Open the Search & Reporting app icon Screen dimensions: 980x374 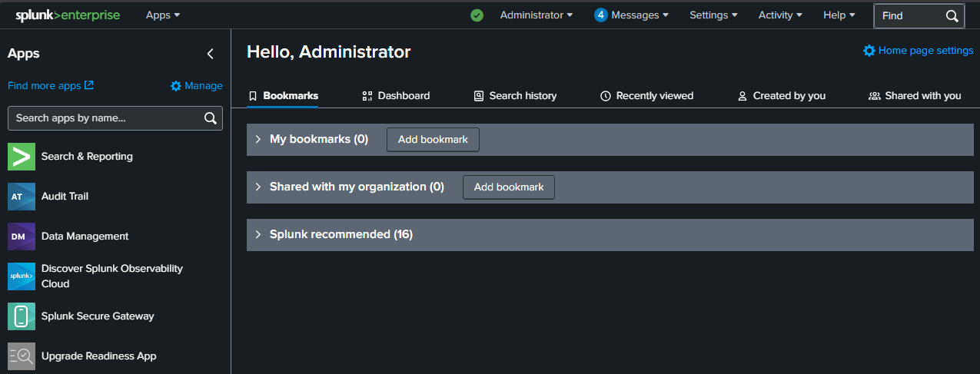[x=22, y=157]
